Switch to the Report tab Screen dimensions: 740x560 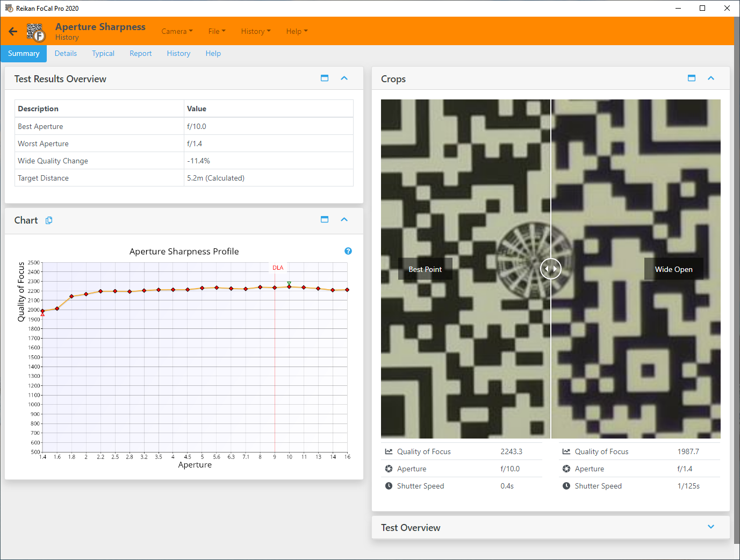tap(141, 53)
